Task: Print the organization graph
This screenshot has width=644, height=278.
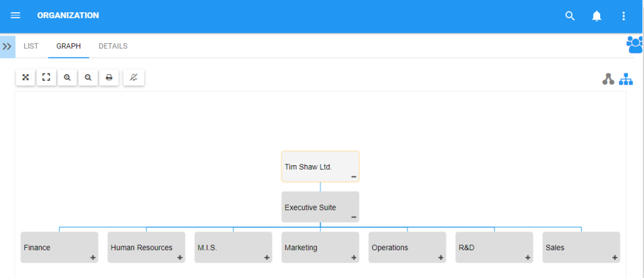Action: (x=109, y=77)
